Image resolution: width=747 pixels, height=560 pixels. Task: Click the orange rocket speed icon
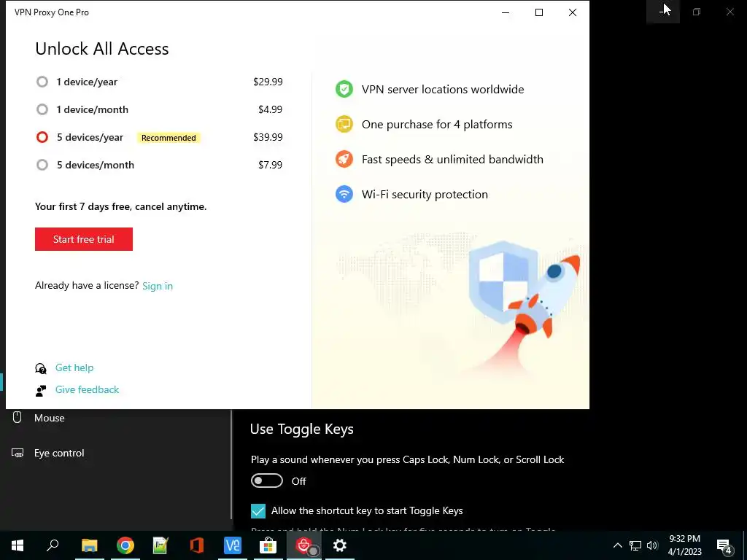click(344, 159)
